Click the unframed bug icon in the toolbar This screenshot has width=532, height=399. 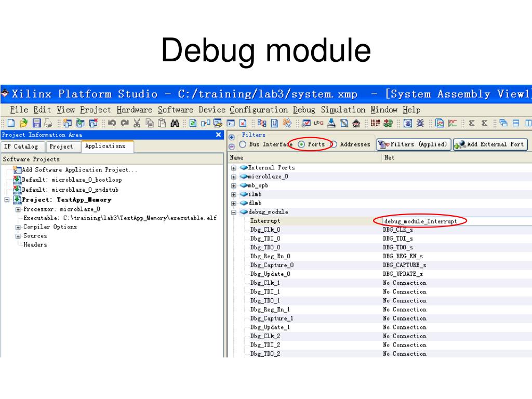[420, 123]
